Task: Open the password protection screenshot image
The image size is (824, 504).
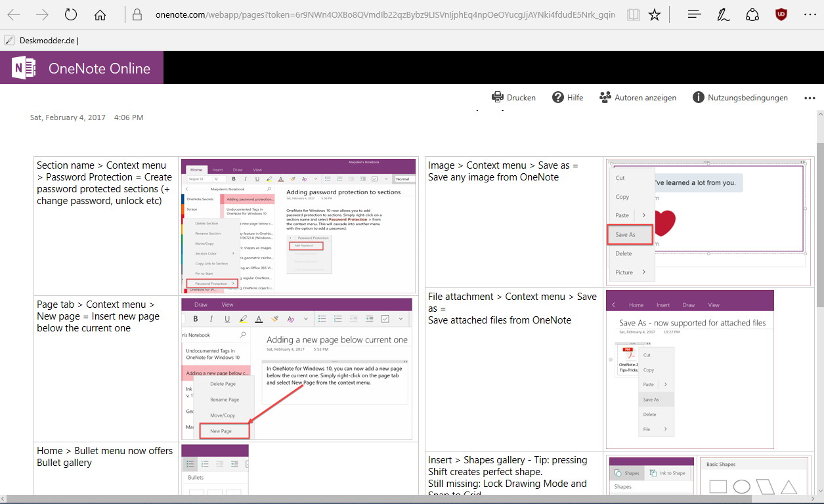Action: tap(298, 225)
